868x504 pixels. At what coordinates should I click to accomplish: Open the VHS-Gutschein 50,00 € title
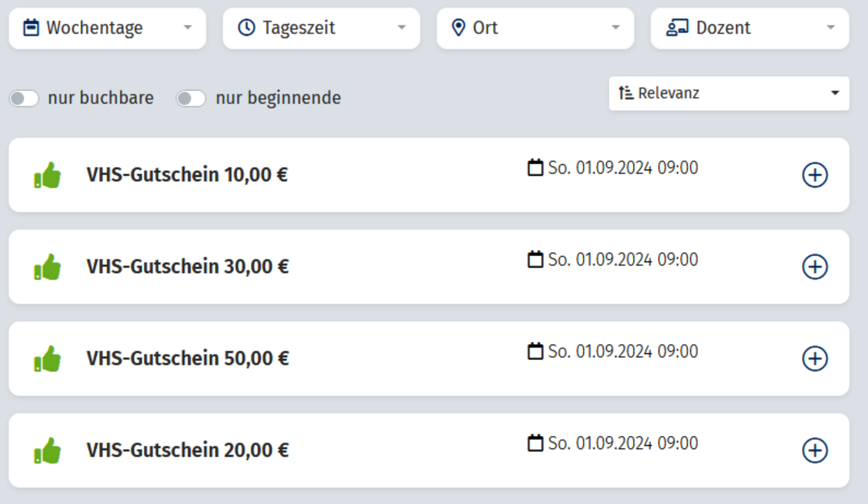188,358
